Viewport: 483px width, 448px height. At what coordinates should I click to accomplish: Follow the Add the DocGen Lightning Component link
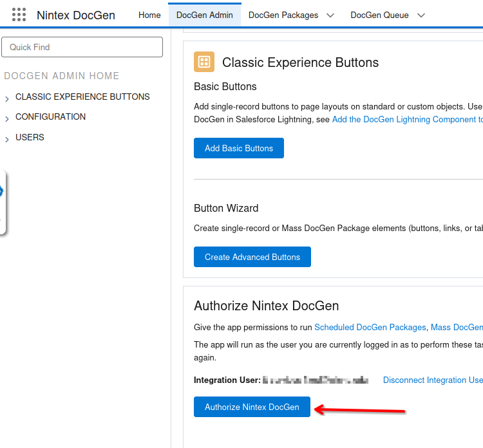[407, 119]
